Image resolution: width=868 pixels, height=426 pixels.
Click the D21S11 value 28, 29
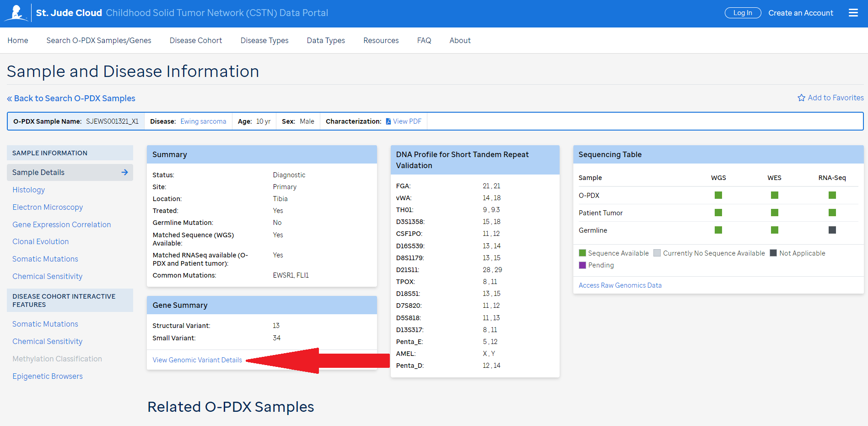pyautogui.click(x=492, y=270)
